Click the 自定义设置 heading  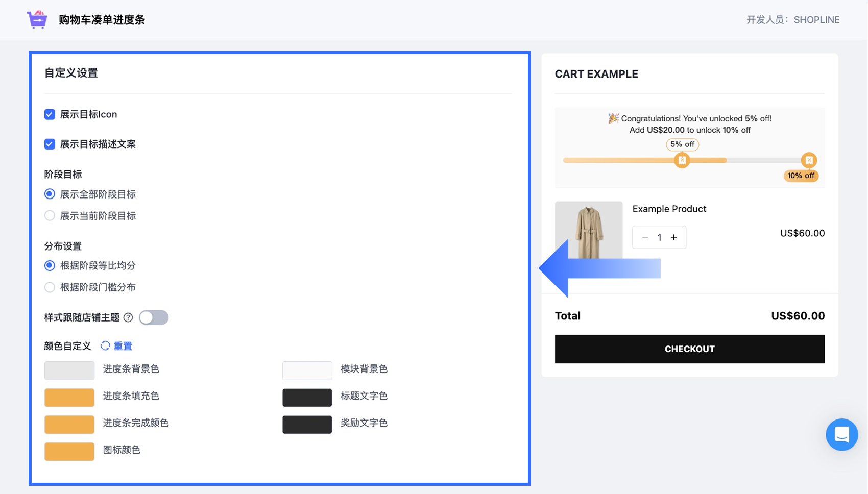71,73
